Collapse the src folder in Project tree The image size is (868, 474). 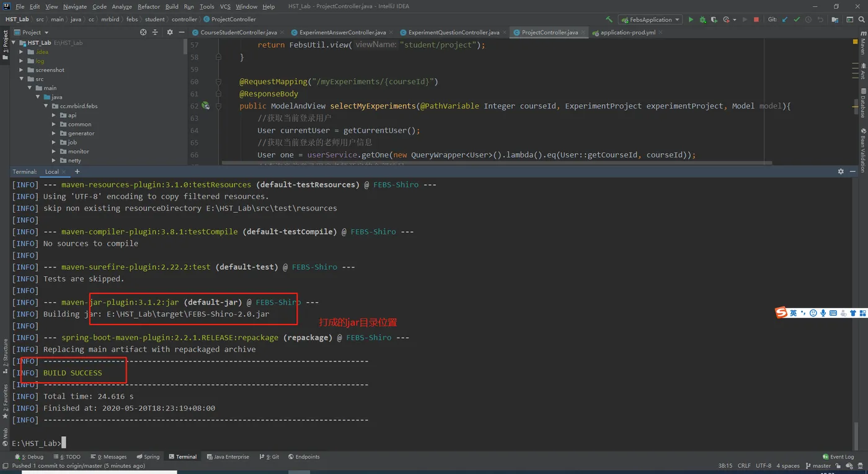22,79
